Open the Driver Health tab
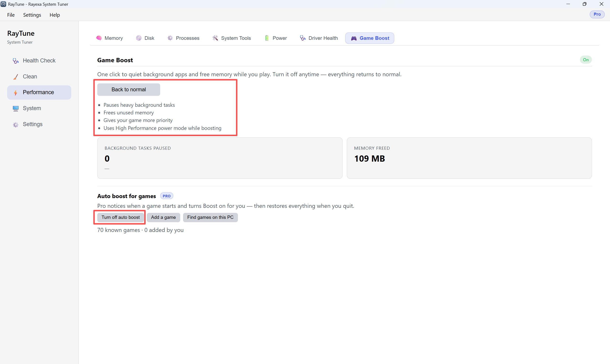The width and height of the screenshot is (610, 364). (x=319, y=38)
